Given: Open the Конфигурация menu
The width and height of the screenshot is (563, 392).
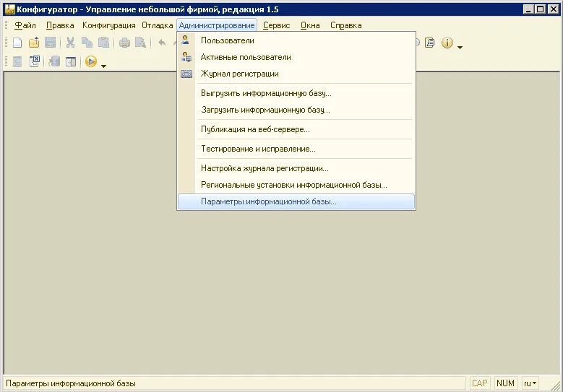Looking at the screenshot, I should pos(109,25).
